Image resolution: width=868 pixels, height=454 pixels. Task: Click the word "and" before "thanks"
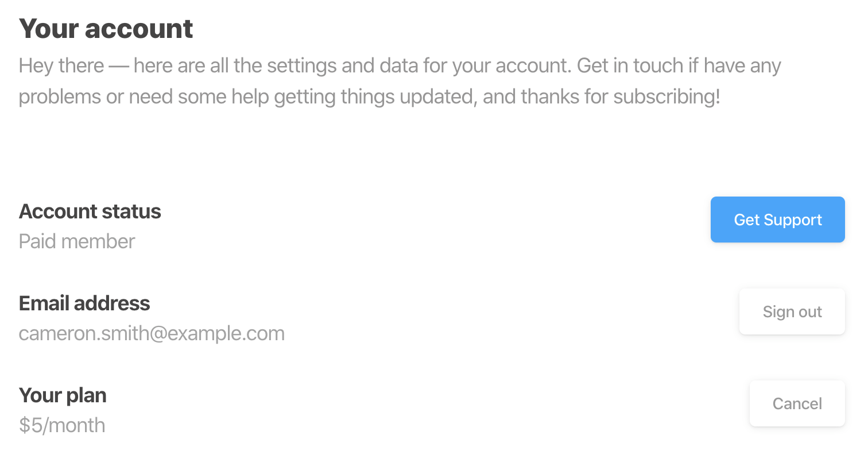[499, 97]
